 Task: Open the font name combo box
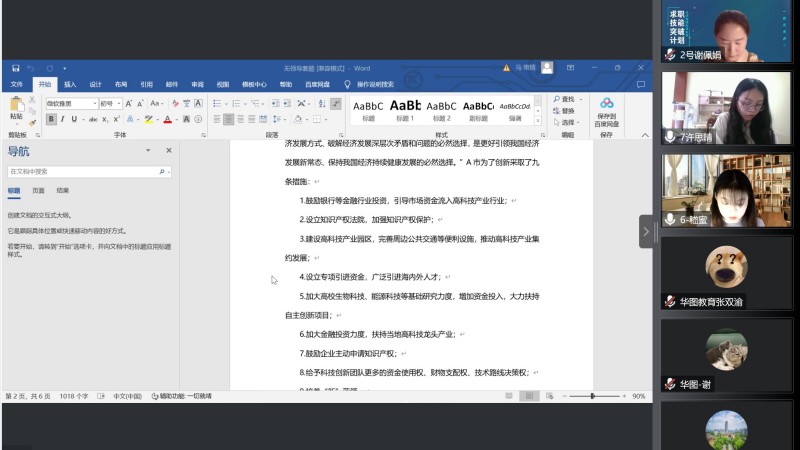point(71,104)
